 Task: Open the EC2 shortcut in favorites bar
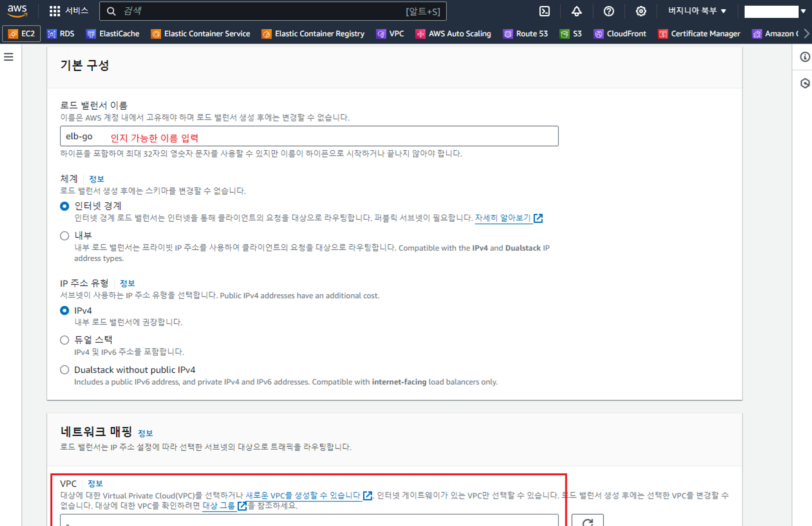(x=22, y=34)
